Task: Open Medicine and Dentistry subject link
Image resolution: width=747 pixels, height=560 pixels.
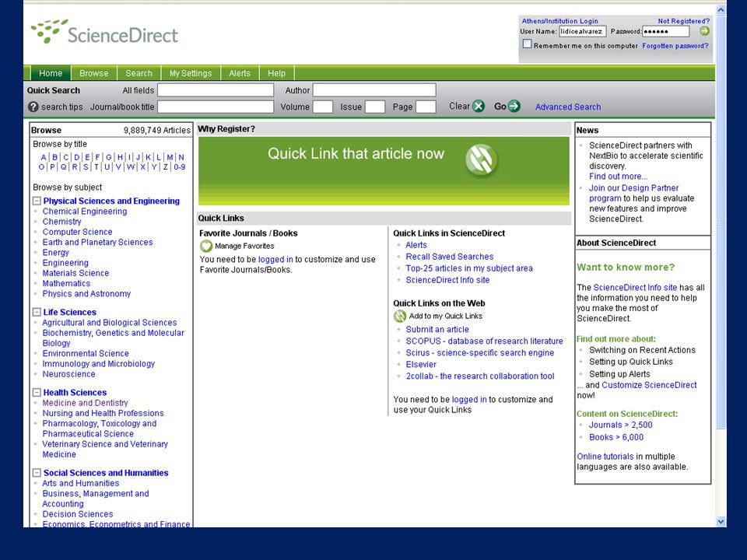Action: pyautogui.click(x=86, y=403)
